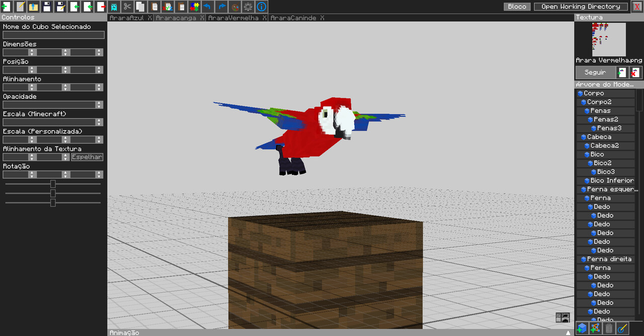This screenshot has height=336, width=644.
Task: Switch to the AraraAzul tab
Action: tap(126, 18)
